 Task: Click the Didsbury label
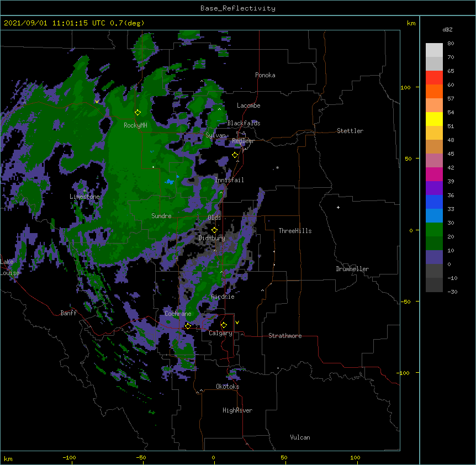coord(211,238)
